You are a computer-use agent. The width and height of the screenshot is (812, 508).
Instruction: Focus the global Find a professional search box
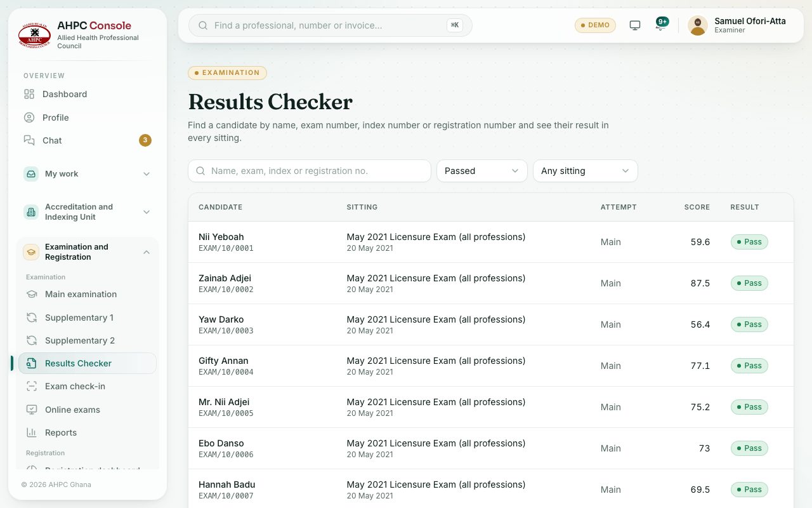331,25
